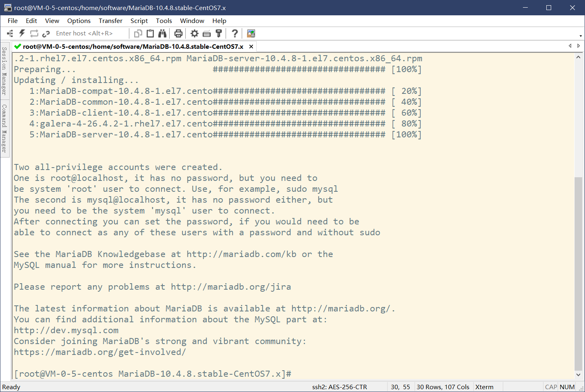Image resolution: width=585 pixels, height=392 pixels.
Task: Click the http://dev.mysql.com URL
Action: tap(66, 330)
